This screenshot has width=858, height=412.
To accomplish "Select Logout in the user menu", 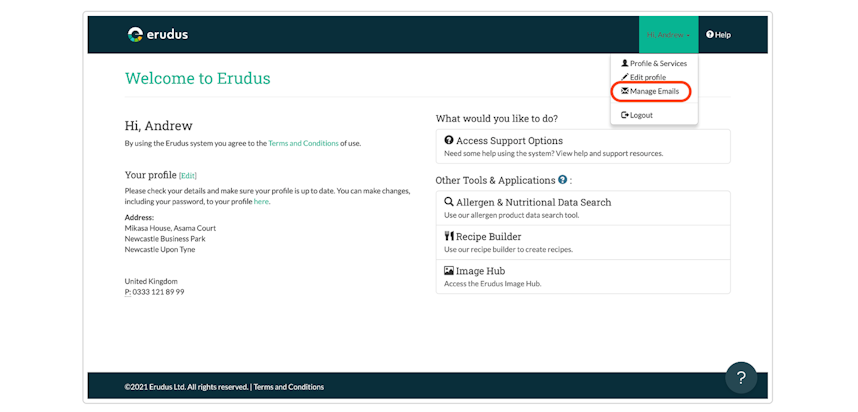I will tap(637, 115).
